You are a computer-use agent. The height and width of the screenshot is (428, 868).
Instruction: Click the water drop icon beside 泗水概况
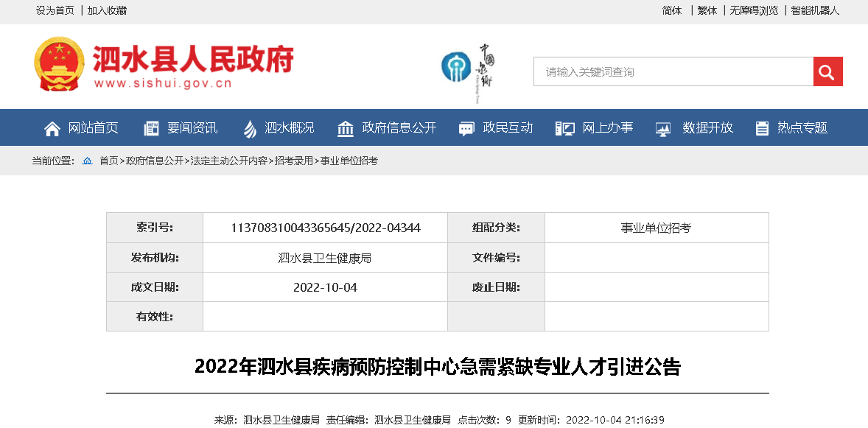click(x=250, y=128)
